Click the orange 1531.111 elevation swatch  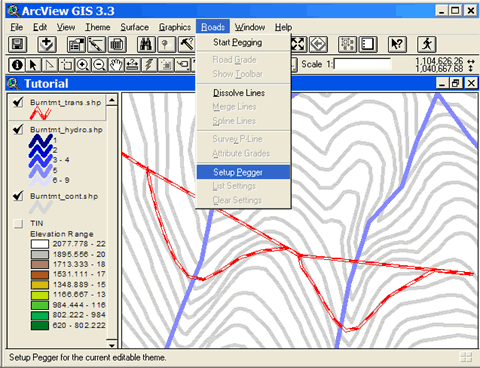pos(40,275)
